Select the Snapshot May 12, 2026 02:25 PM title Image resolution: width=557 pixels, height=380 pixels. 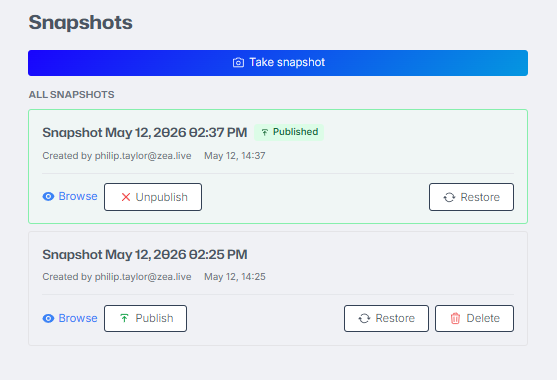pyautogui.click(x=145, y=255)
